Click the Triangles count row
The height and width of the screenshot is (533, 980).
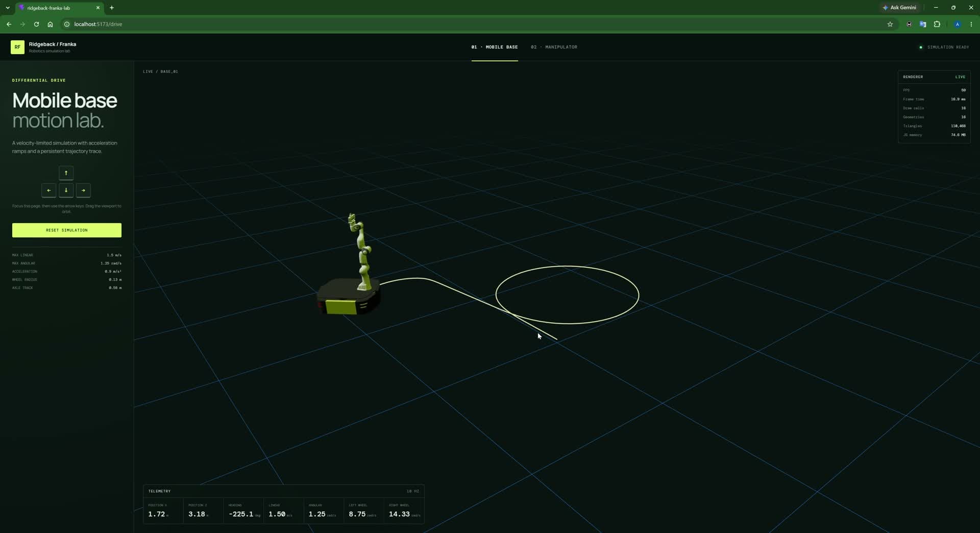pos(934,126)
